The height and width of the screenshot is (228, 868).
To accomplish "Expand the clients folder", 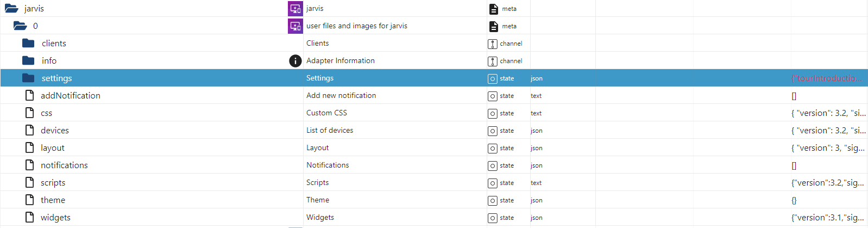I will click(x=28, y=43).
